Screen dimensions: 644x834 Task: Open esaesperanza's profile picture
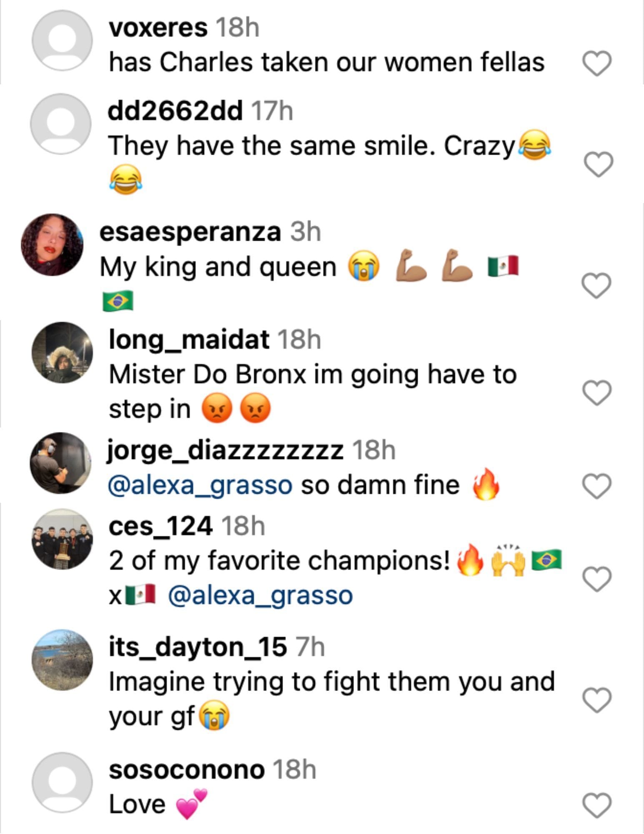tap(52, 245)
